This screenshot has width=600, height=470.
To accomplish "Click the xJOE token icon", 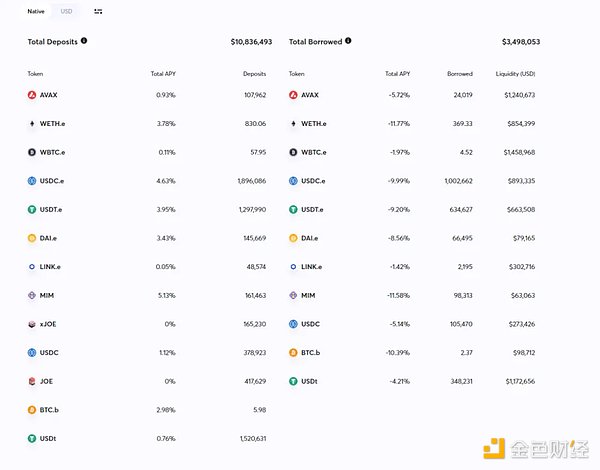I will point(32,324).
